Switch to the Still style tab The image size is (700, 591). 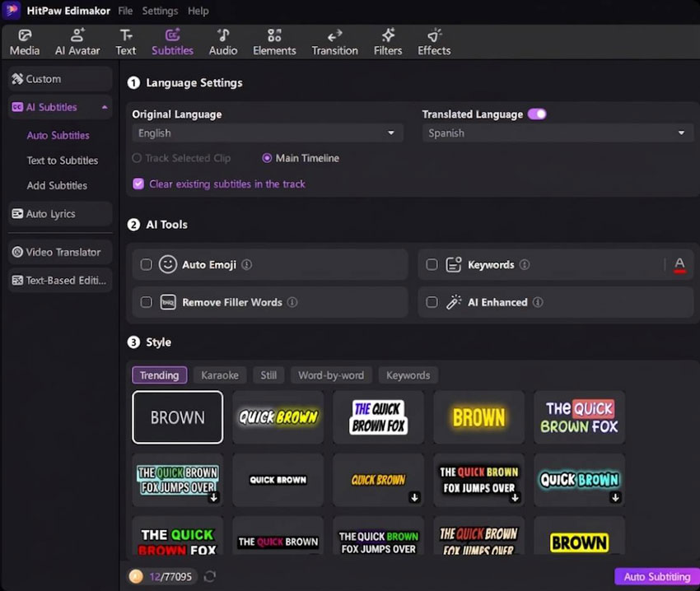(268, 375)
